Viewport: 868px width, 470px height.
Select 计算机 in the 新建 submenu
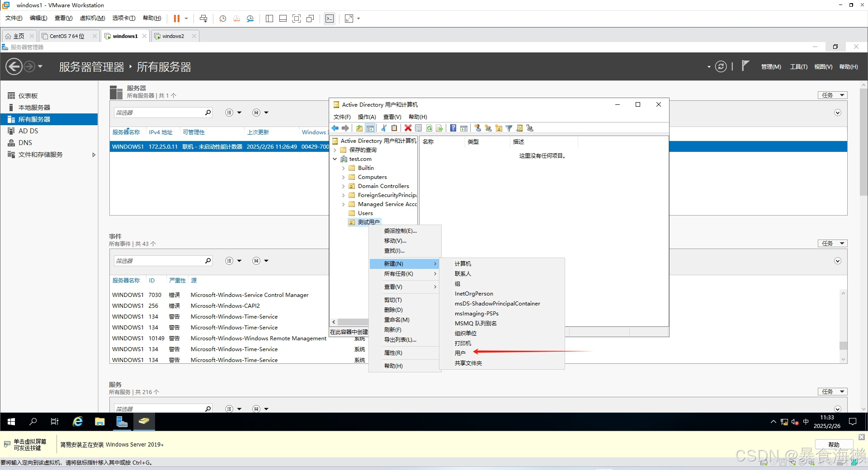coord(463,264)
